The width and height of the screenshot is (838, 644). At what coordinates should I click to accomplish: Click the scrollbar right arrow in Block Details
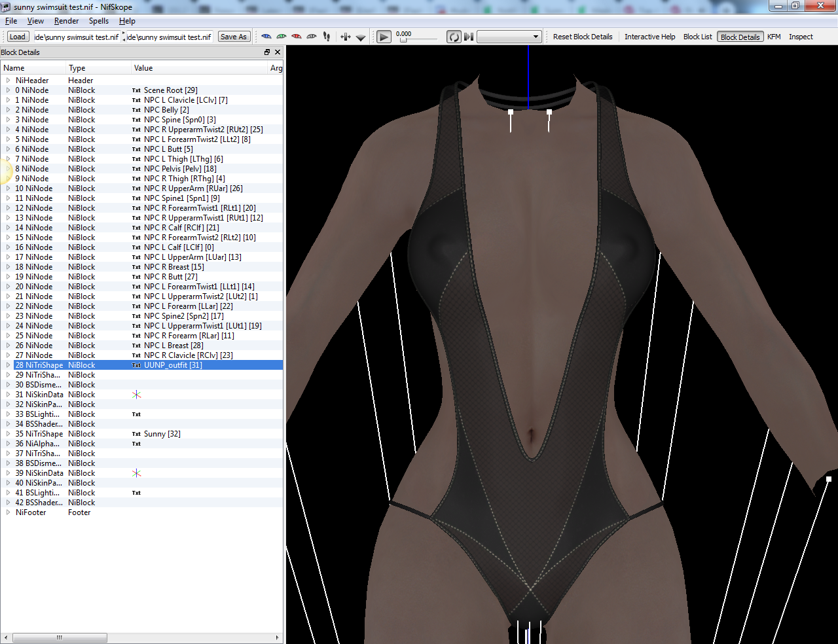tap(277, 637)
